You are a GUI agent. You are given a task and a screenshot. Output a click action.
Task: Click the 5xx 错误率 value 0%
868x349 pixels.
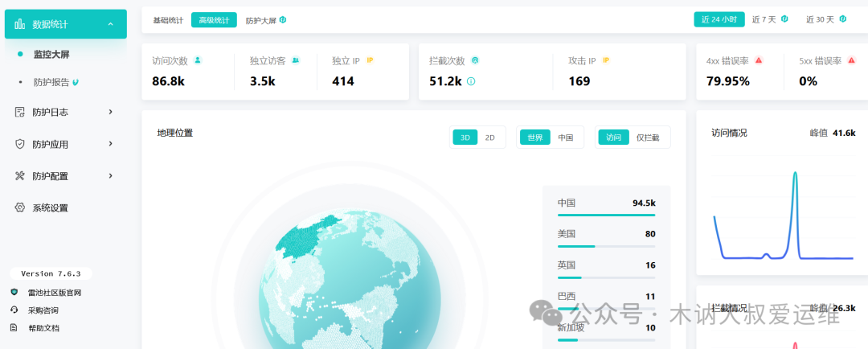(809, 81)
